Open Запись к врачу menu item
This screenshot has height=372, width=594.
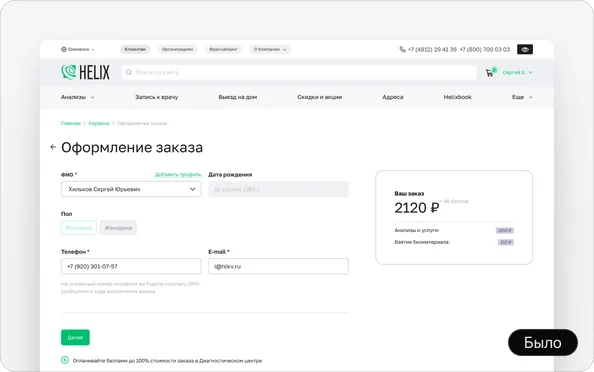[x=156, y=97]
